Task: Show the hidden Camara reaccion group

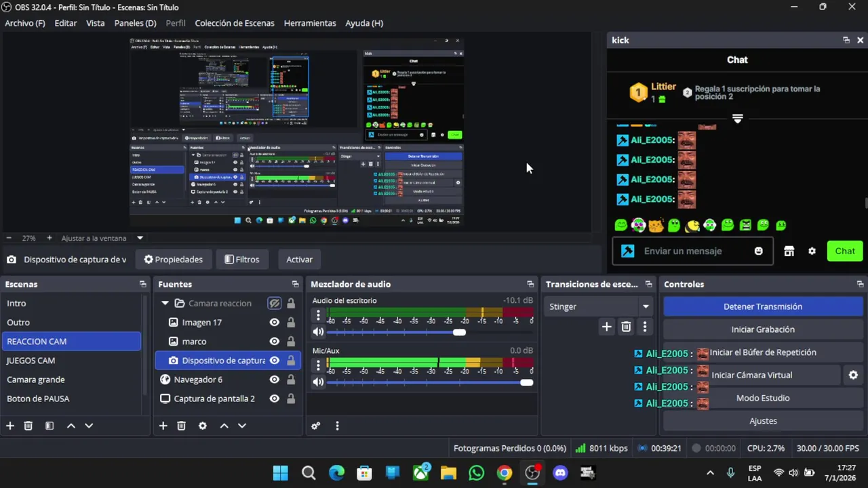Action: pyautogui.click(x=274, y=303)
